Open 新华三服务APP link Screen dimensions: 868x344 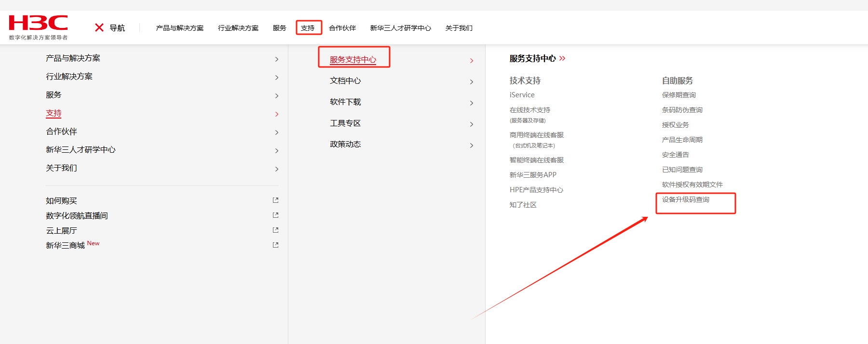coord(533,175)
